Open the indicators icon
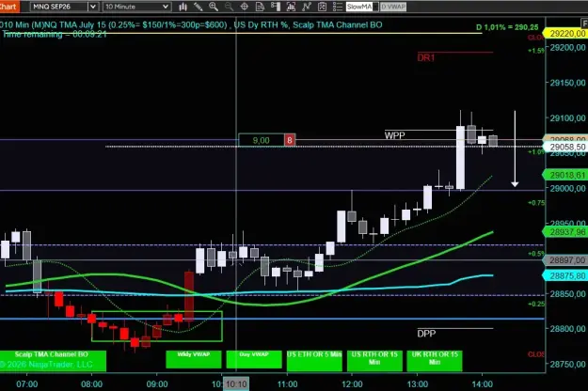 pyautogui.click(x=291, y=7)
